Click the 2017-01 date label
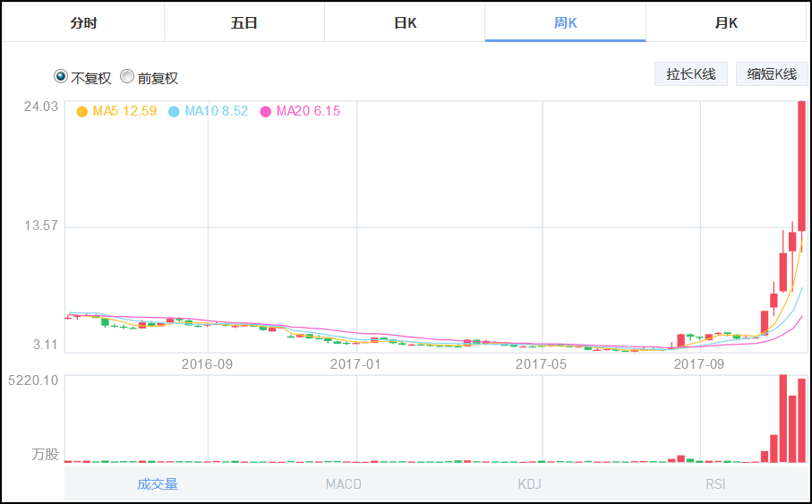The width and height of the screenshot is (812, 504). (355, 364)
